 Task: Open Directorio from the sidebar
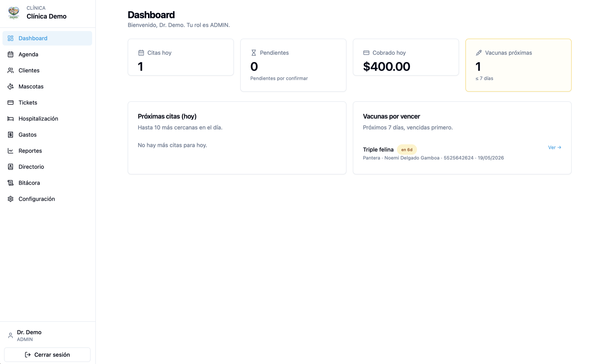tap(47, 167)
